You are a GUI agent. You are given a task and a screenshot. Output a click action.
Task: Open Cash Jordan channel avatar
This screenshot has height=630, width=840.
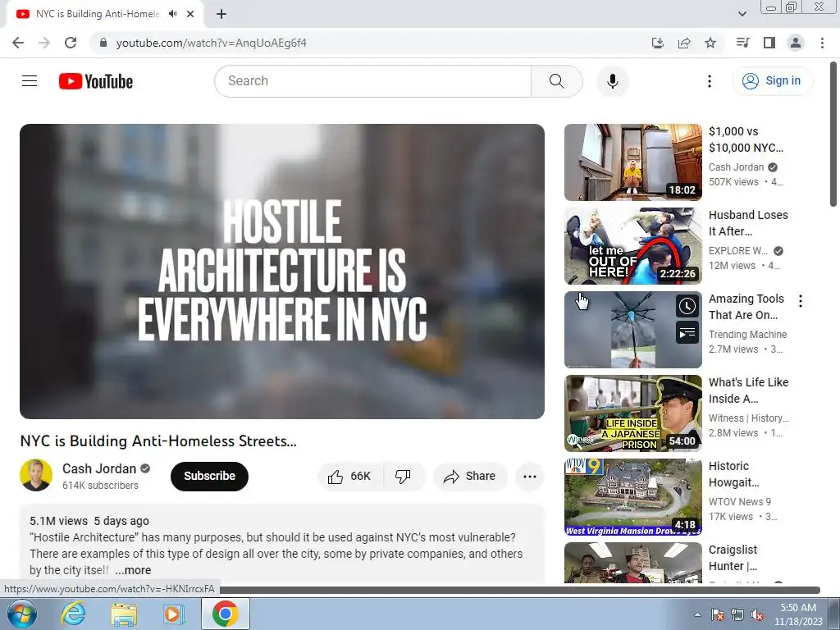[36, 475]
